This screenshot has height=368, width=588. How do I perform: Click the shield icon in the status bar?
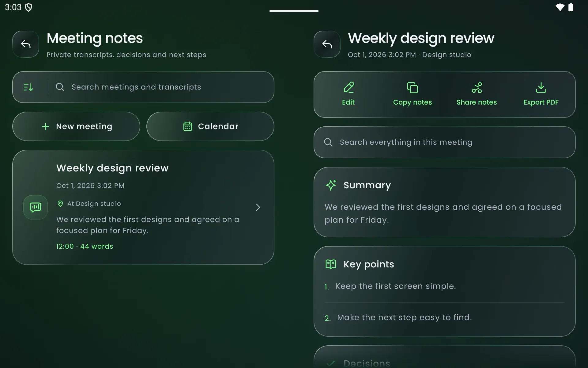[28, 7]
